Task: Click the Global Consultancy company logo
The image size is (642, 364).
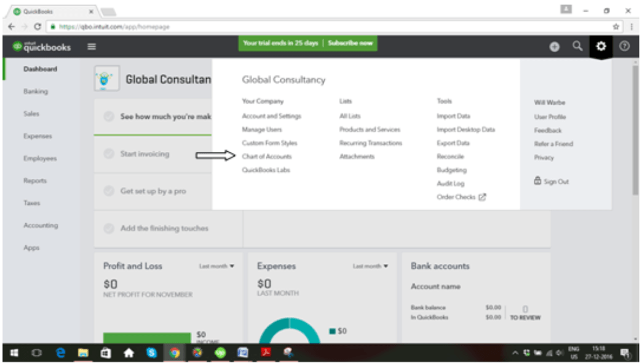Action: coord(106,78)
